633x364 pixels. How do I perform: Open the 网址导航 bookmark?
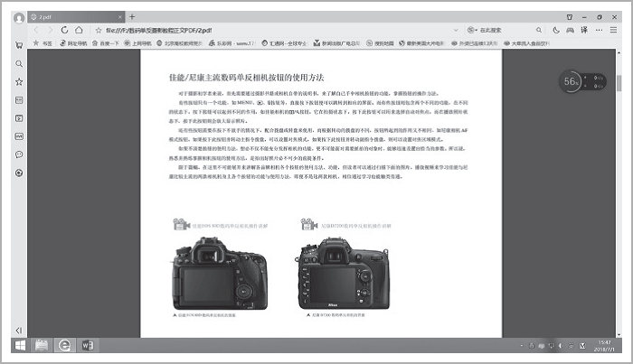(73, 43)
